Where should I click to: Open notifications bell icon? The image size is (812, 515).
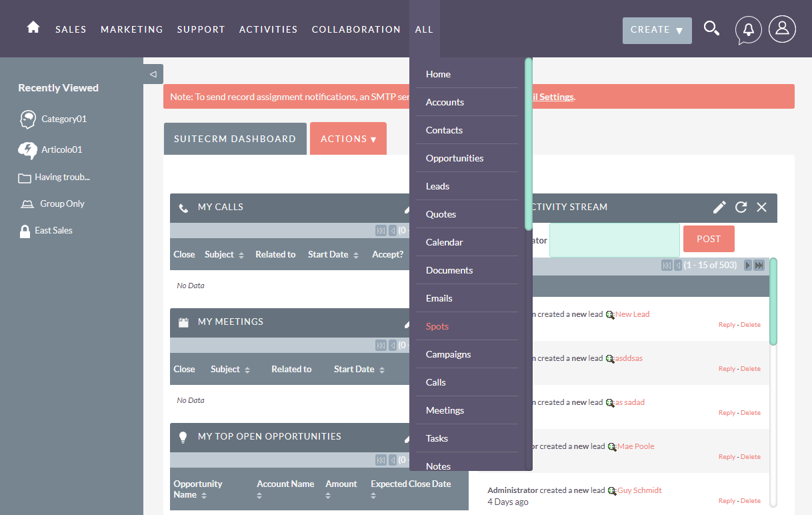pos(748,30)
